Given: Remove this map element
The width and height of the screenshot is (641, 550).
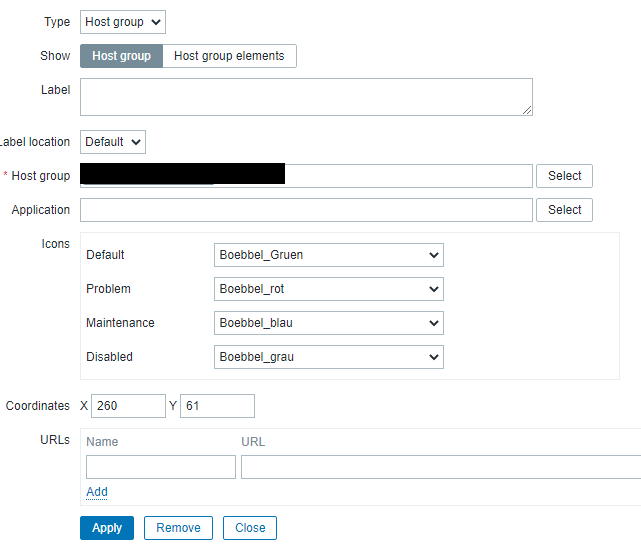Looking at the screenshot, I should [179, 528].
